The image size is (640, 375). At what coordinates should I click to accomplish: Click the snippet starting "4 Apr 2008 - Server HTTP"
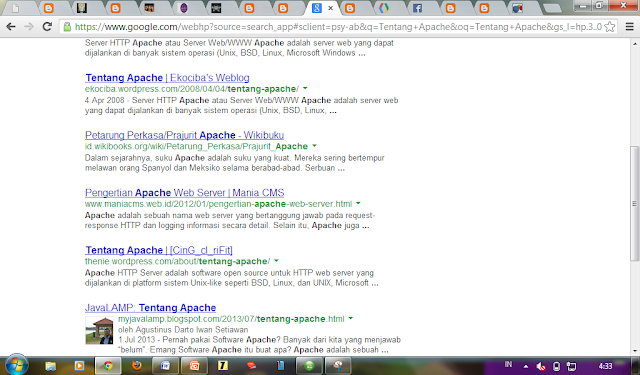(241, 105)
